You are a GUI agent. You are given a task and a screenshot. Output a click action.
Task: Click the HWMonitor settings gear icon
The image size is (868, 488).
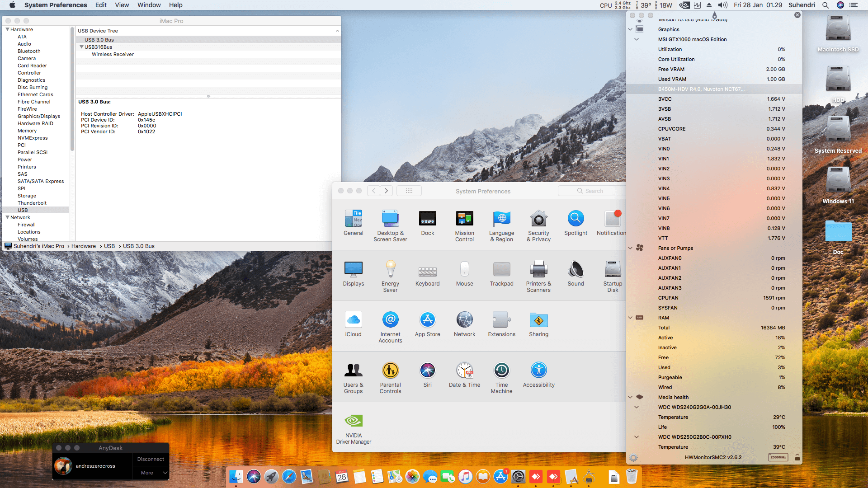click(633, 457)
